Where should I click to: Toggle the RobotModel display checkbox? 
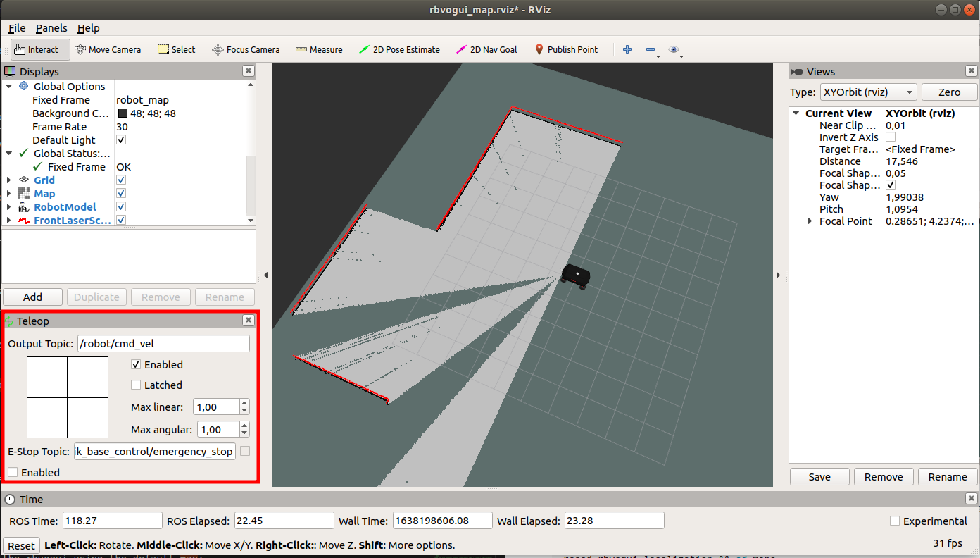click(x=121, y=206)
